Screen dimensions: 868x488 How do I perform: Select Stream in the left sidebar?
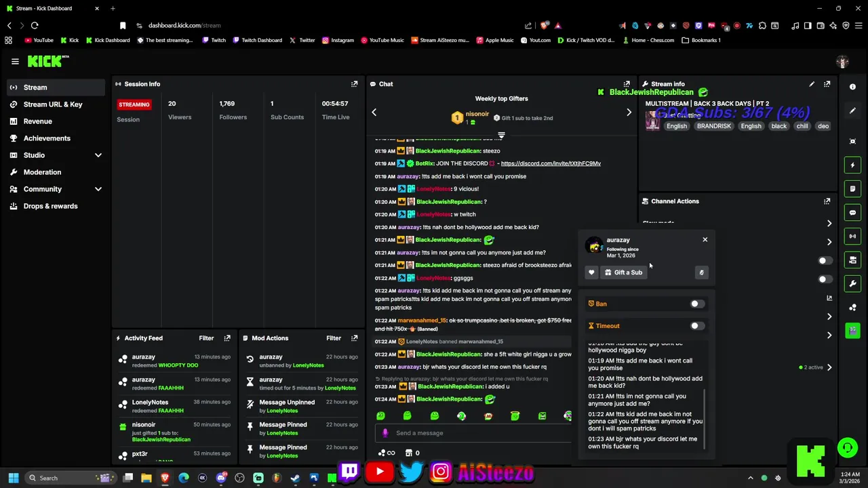pos(56,87)
